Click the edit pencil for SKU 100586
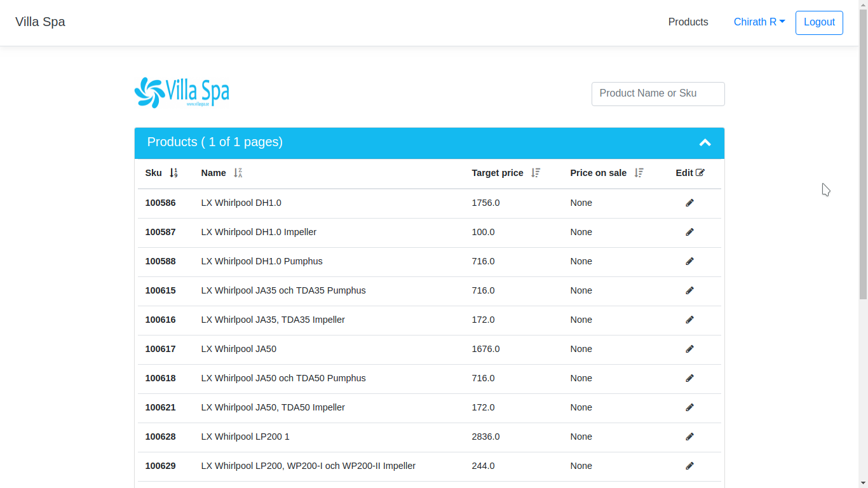Screen dimensions: 868x488 tap(689, 203)
